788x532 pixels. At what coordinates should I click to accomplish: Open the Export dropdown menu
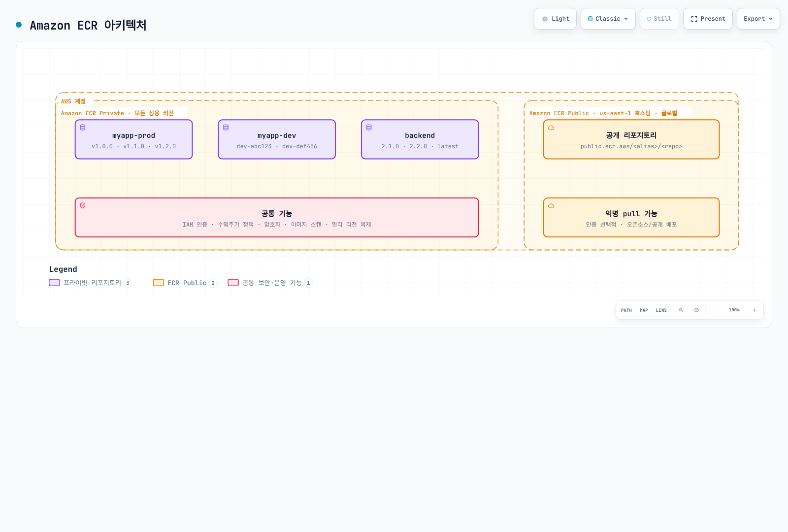pos(758,19)
